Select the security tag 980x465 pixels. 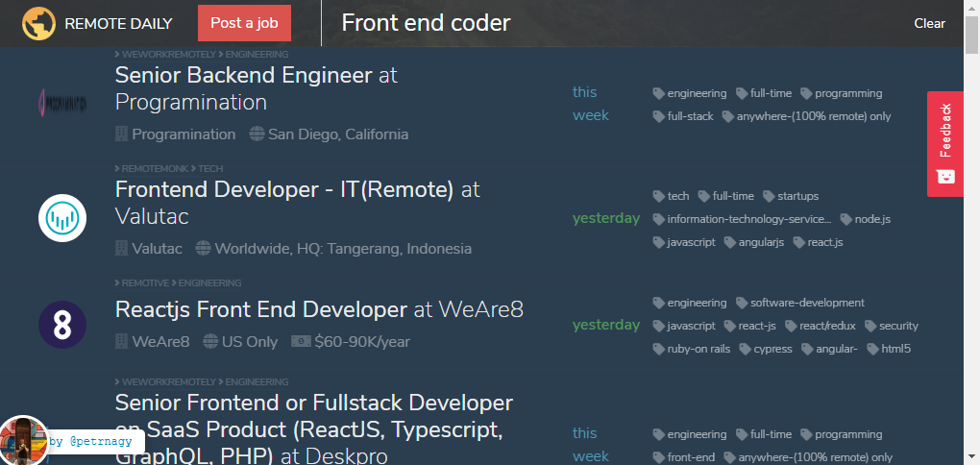click(x=898, y=326)
